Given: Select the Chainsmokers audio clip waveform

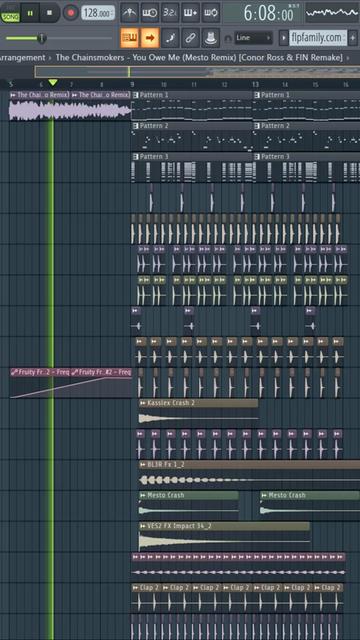Looking at the screenshot, I should tap(70, 110).
